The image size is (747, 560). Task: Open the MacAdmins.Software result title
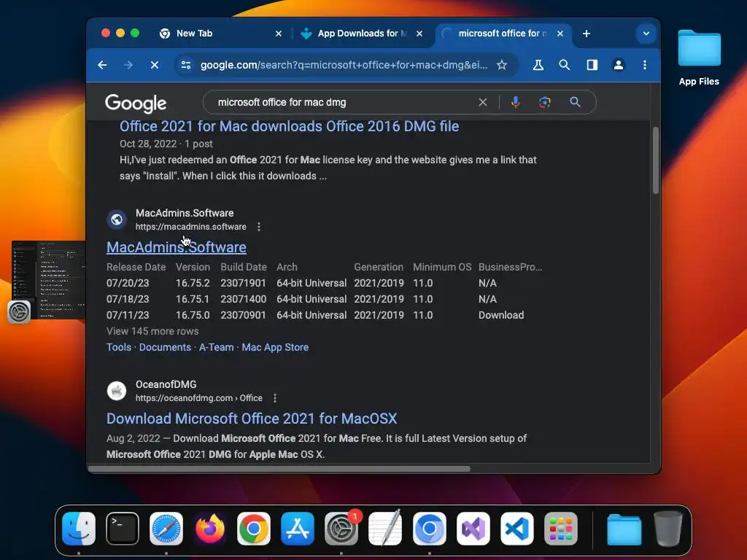pos(177,247)
